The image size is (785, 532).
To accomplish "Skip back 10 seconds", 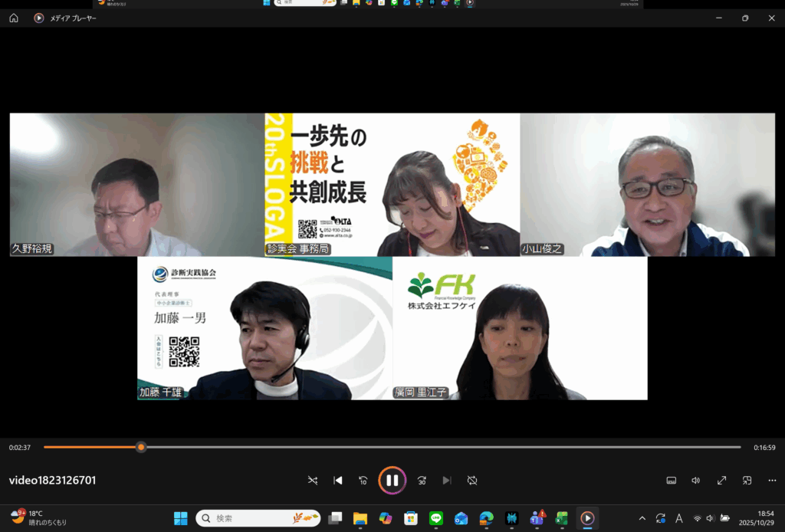I will coord(363,481).
